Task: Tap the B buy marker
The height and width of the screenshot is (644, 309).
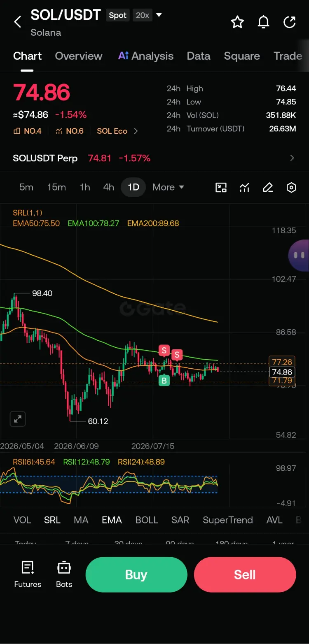Action: (x=164, y=381)
